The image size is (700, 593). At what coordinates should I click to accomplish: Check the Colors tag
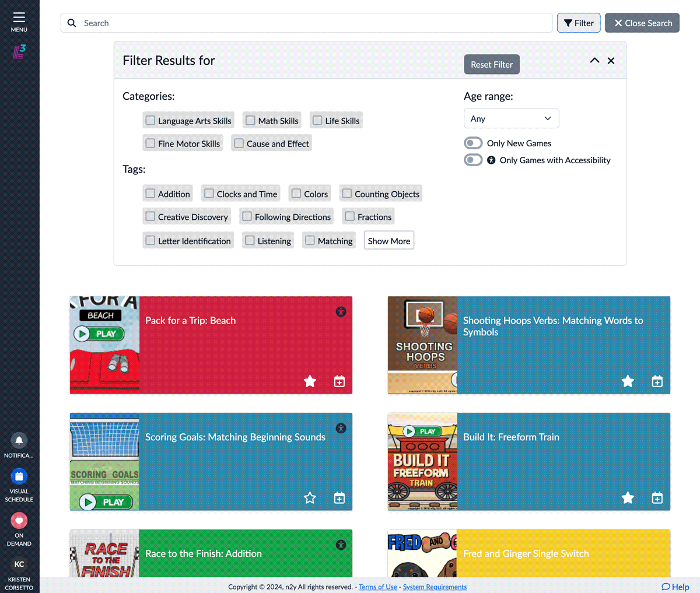coord(296,193)
